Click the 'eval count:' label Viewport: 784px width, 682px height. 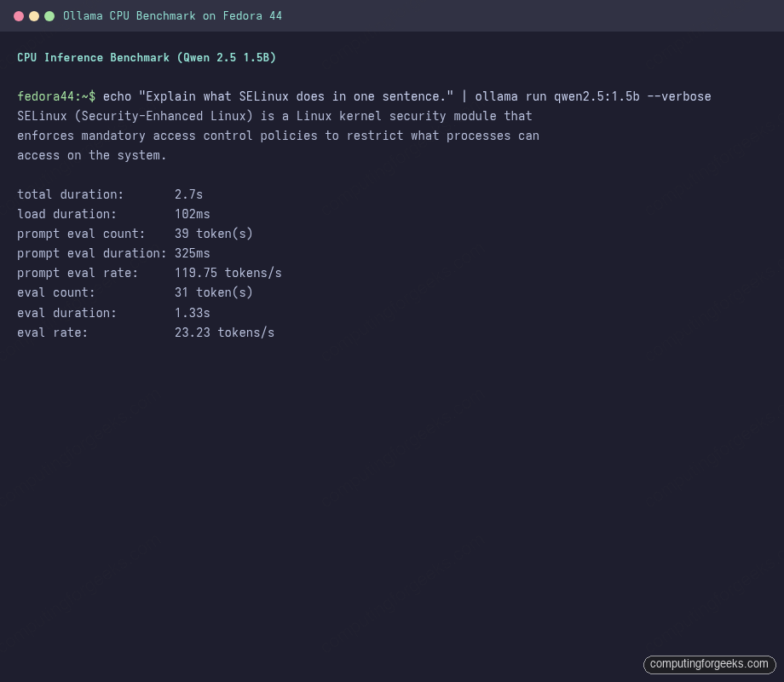56,292
